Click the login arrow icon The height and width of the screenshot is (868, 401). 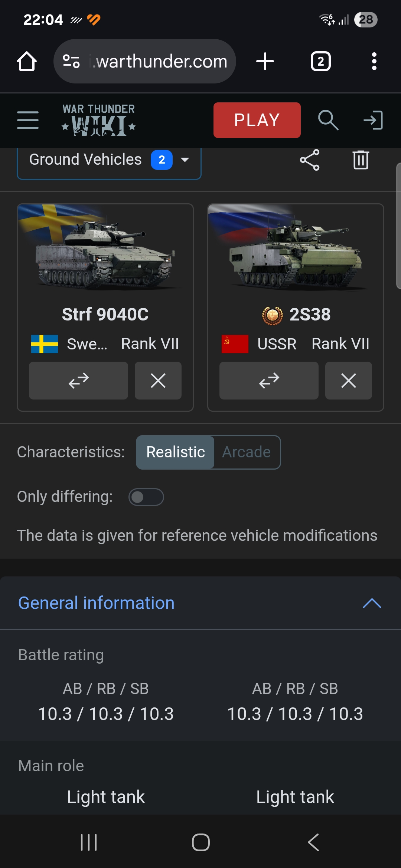[372, 120]
